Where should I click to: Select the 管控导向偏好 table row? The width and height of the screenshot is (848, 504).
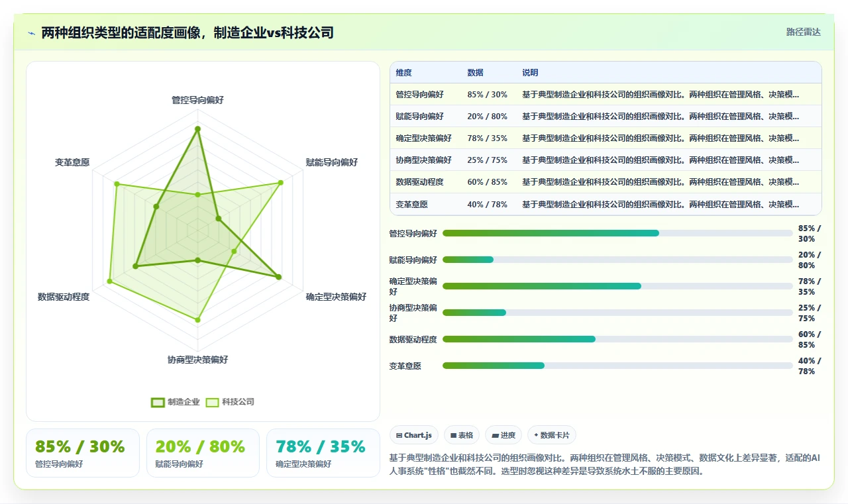(x=606, y=94)
